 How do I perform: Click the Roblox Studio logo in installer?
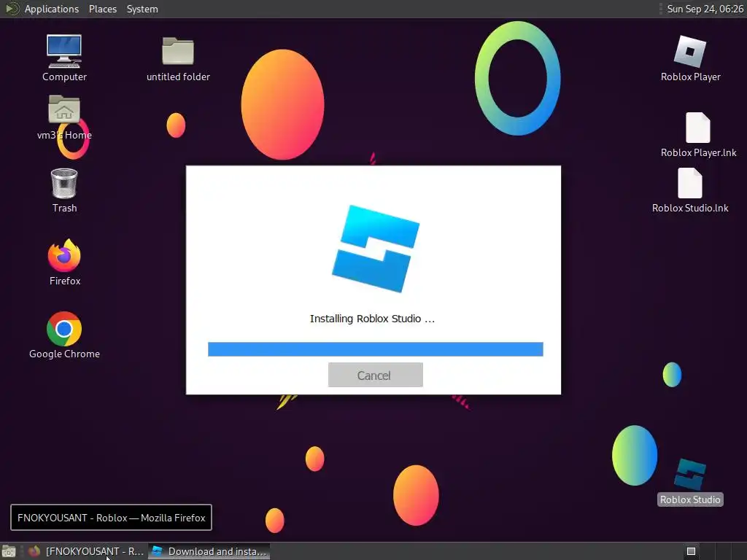376,249
